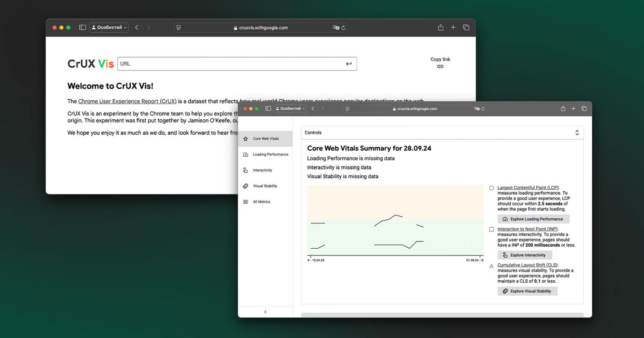Toggle sidebar icon in back Safari window
This screenshot has height=338, width=644.
point(82,28)
